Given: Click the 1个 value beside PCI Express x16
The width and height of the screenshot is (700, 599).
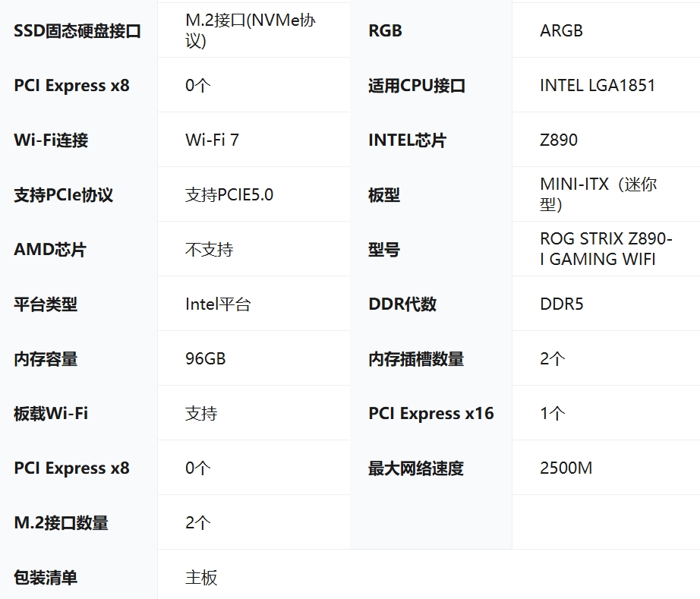Looking at the screenshot, I should click(552, 414).
